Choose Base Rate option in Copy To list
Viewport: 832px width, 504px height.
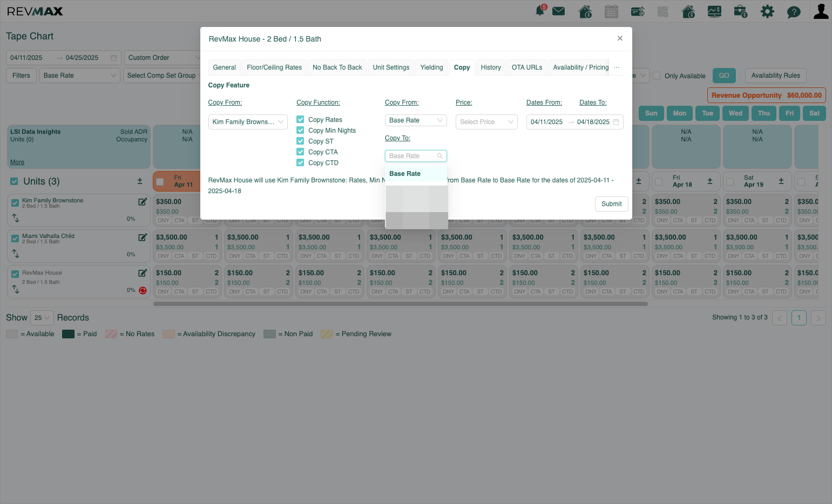tap(416, 174)
